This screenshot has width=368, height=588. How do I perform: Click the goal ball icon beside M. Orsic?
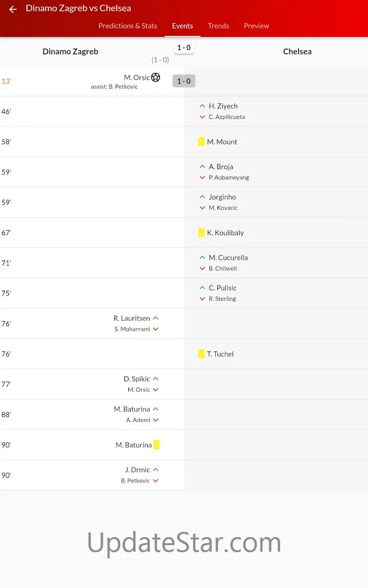click(156, 77)
